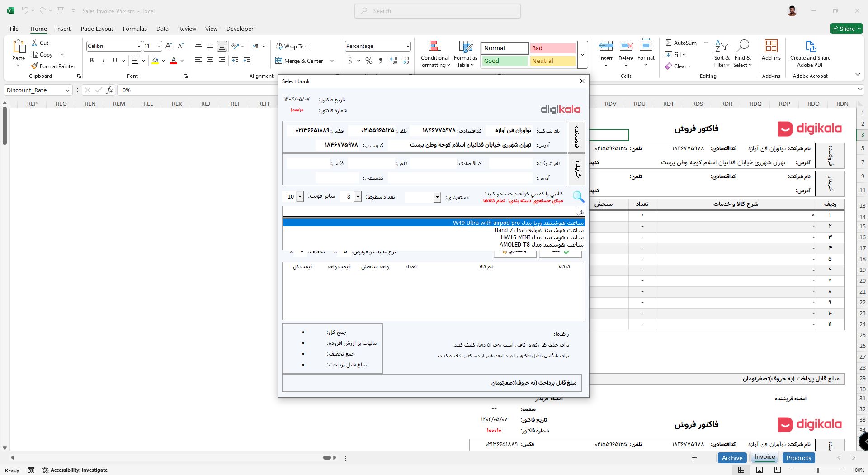Switch to the Archive sheet

tap(732, 458)
